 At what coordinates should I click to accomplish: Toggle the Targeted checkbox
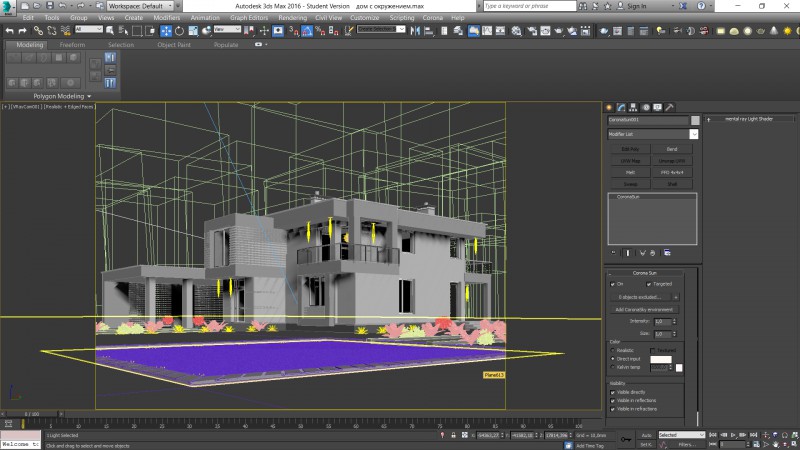click(649, 284)
